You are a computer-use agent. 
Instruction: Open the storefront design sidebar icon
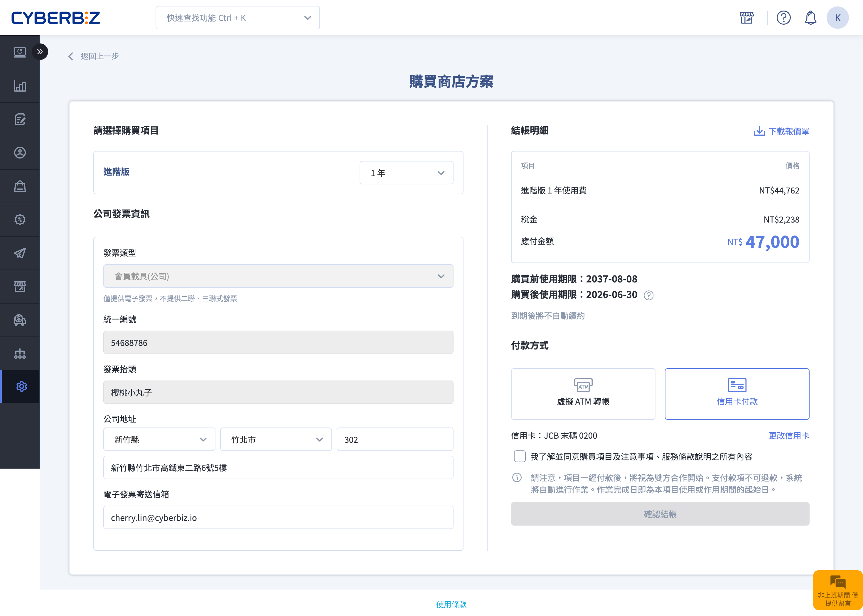coord(20,287)
